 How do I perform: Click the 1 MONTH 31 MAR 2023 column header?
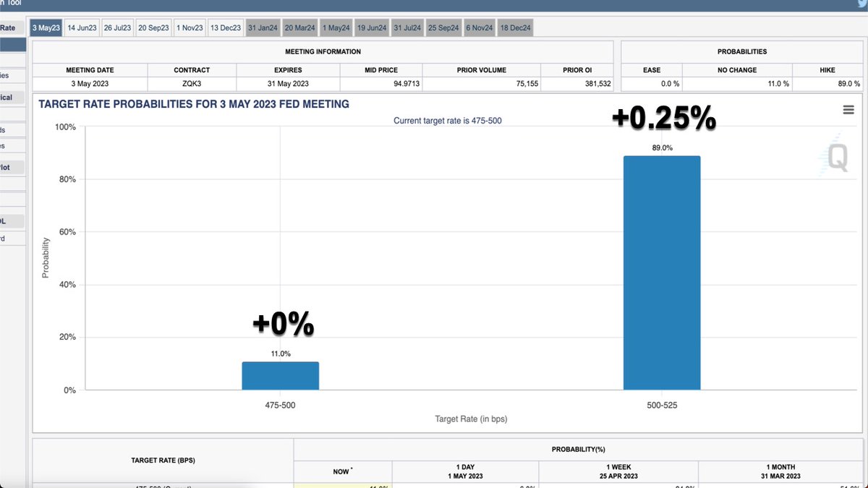coord(780,471)
